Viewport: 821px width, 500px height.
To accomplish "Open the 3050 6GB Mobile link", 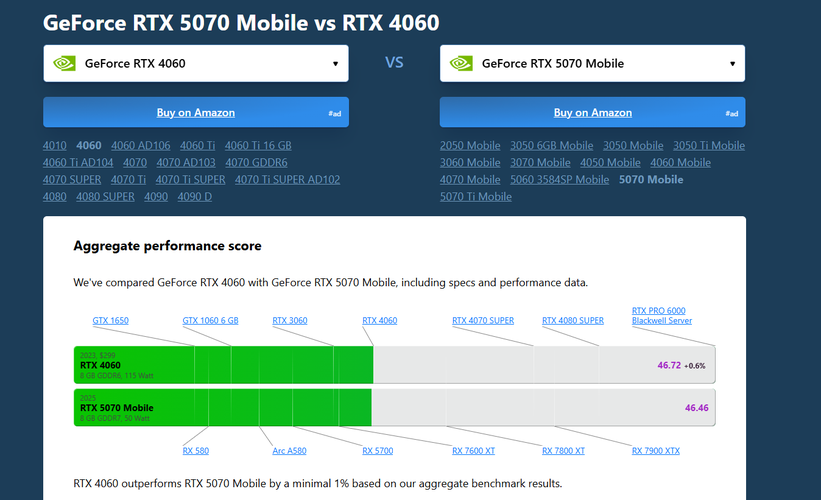I will point(552,146).
